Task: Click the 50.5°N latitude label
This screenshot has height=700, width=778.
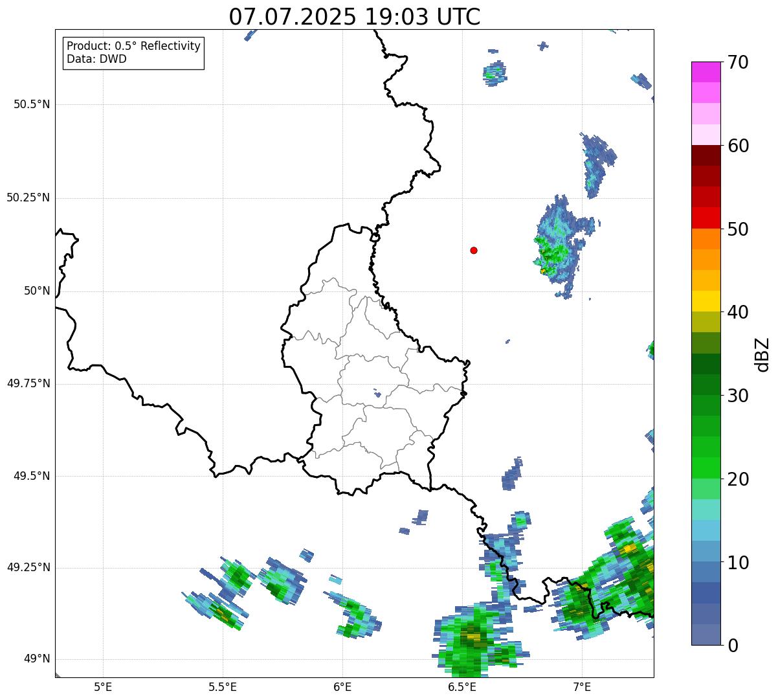Action: tap(32, 104)
